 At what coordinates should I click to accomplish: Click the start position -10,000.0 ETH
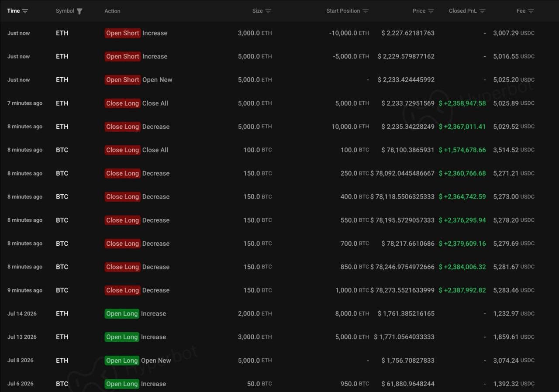[x=349, y=33]
